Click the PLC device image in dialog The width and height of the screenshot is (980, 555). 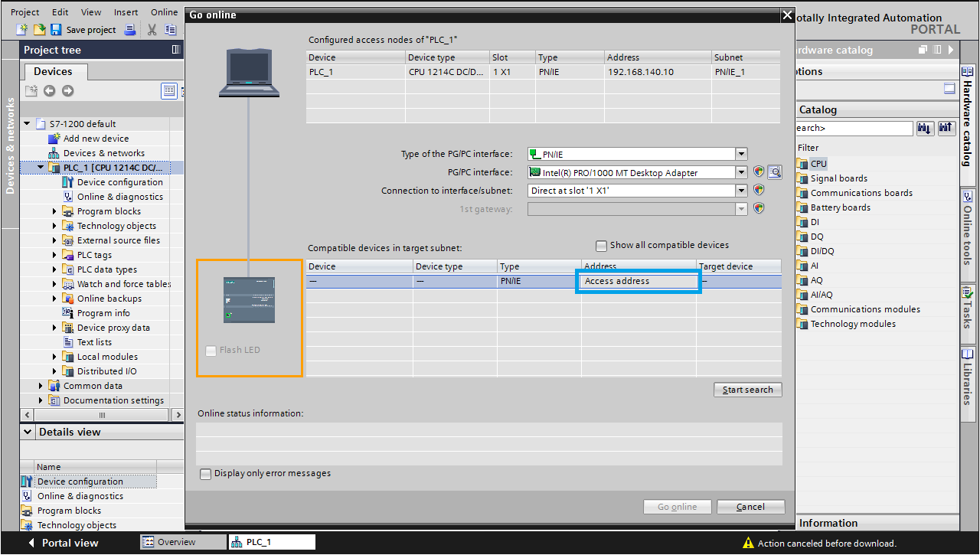click(249, 299)
